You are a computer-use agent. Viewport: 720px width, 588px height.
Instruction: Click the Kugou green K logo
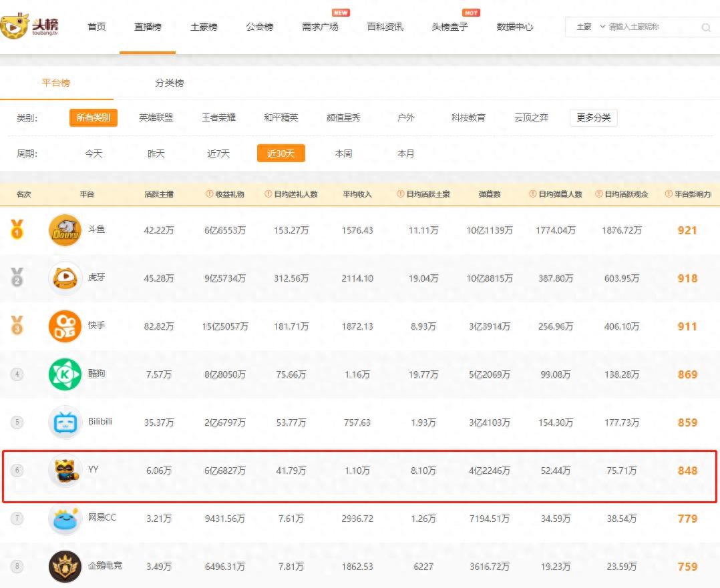(x=65, y=374)
